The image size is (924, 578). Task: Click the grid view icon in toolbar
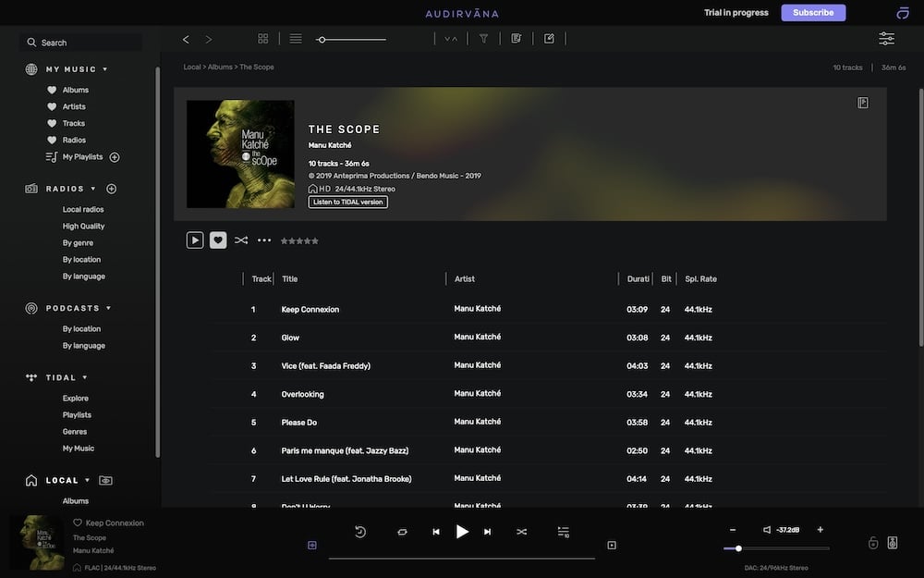(263, 39)
